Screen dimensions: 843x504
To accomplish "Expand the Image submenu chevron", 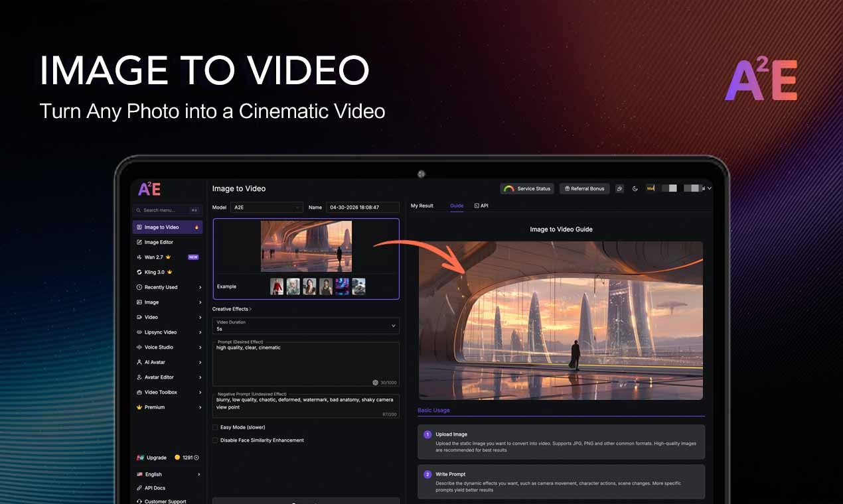I will [x=200, y=302].
